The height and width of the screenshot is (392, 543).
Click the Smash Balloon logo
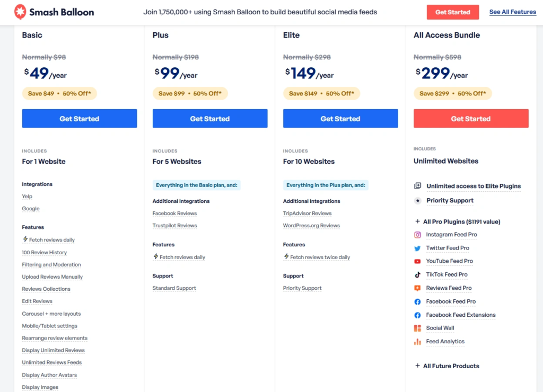[x=53, y=12]
